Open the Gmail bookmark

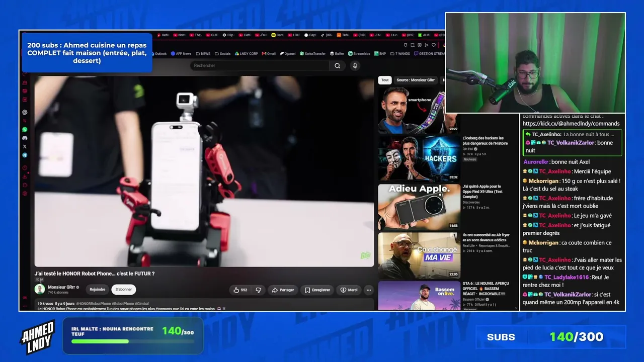268,53
